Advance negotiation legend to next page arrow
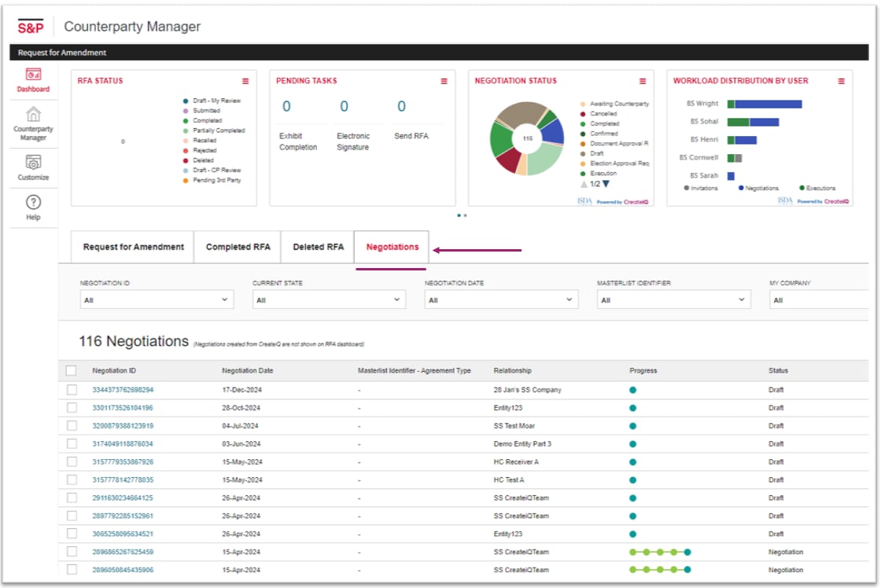This screenshot has width=881, height=588. [606, 184]
